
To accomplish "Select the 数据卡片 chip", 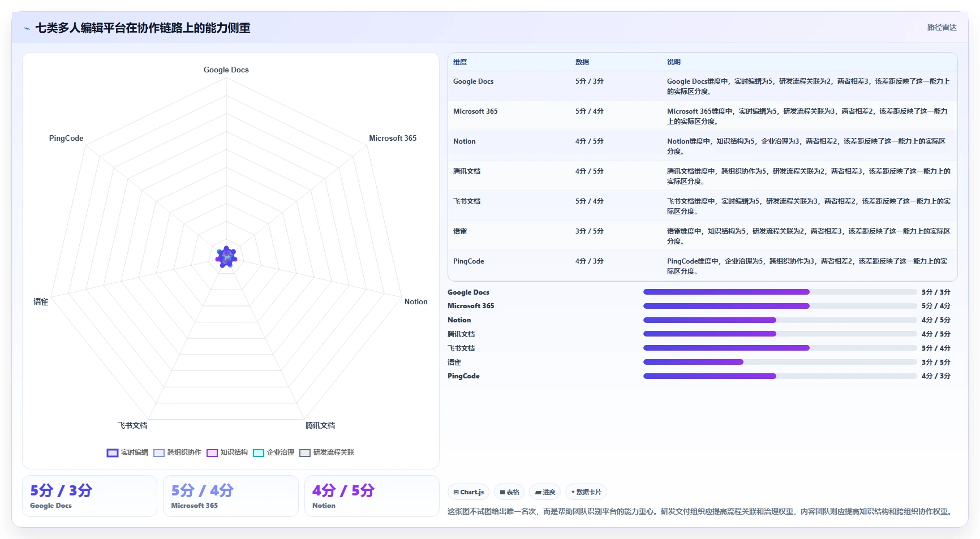I will pos(586,492).
